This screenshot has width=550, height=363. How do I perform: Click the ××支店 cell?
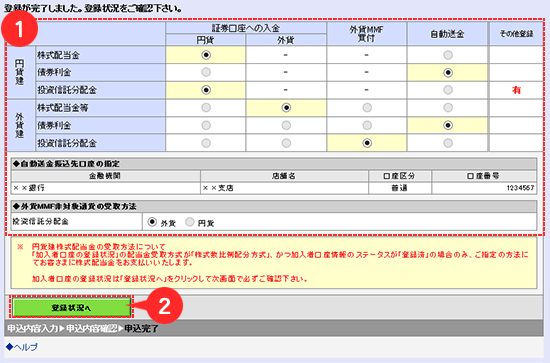click(x=284, y=188)
